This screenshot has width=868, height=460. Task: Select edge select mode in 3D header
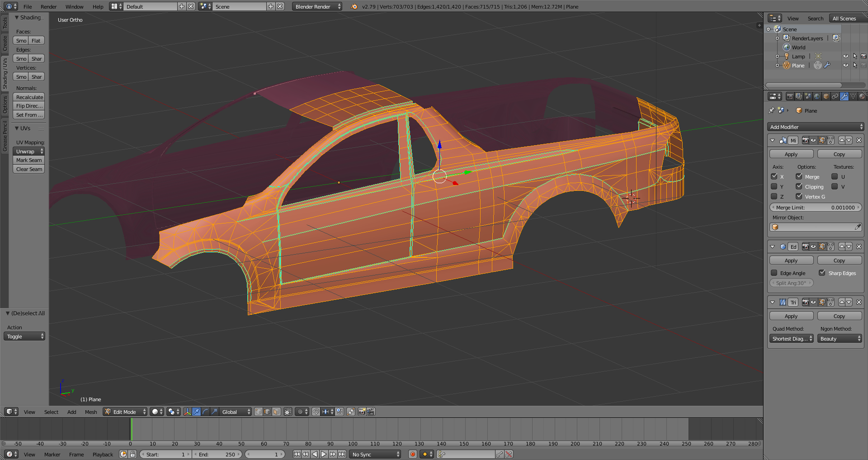pos(267,412)
